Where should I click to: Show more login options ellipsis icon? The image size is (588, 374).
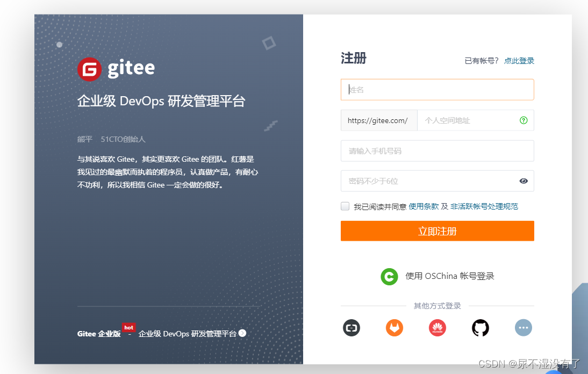point(524,328)
